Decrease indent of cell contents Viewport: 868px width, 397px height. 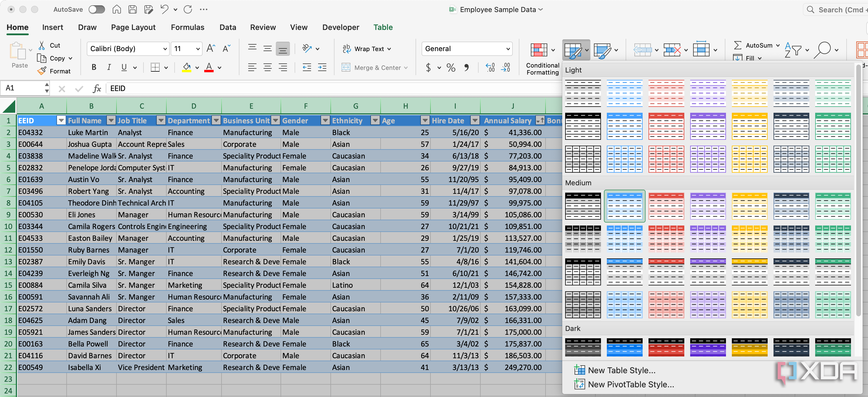tap(307, 68)
